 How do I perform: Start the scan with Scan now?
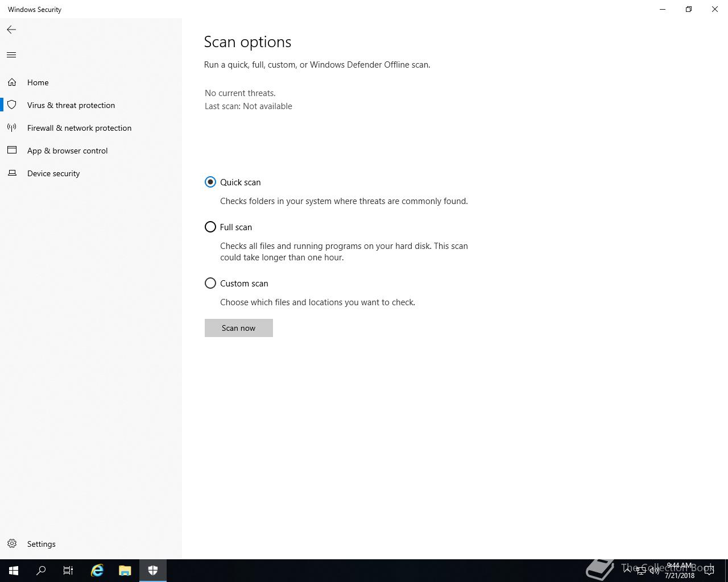239,328
